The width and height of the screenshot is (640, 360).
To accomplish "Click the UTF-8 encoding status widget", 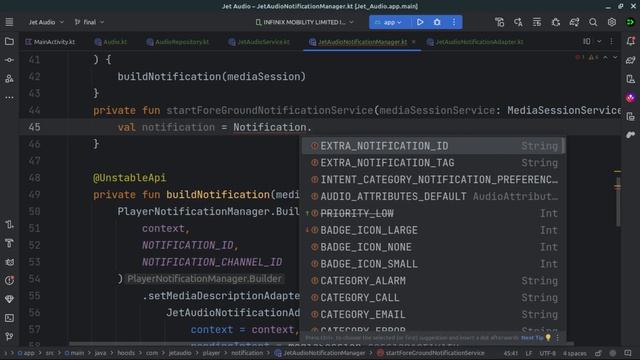I will 548,353.
